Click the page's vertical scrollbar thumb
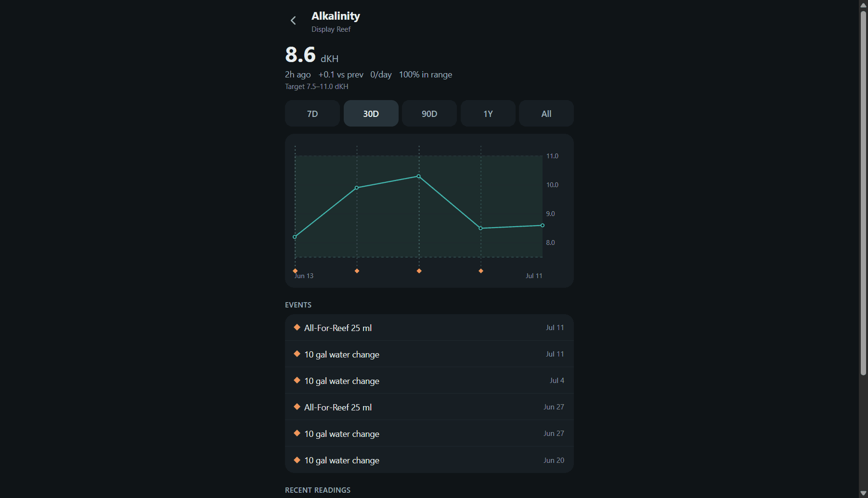Screen dimensions: 868x498 click(863, 192)
